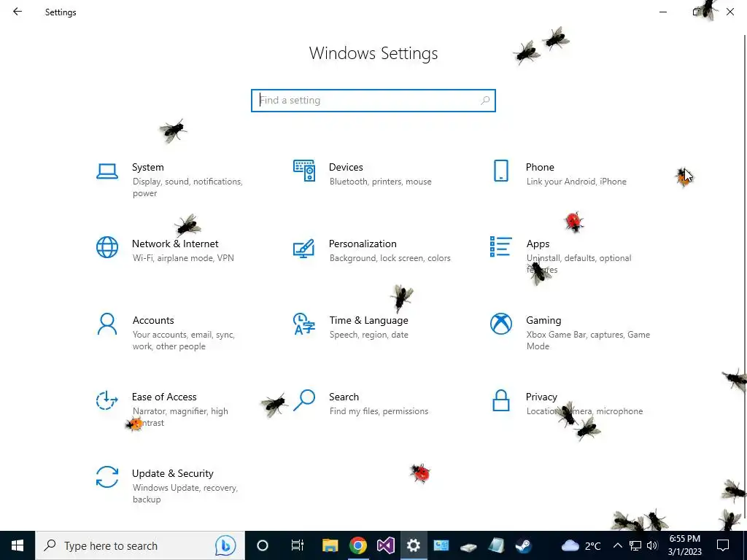Go back with the Settings back arrow
The height and width of the screenshot is (560, 747).
click(18, 12)
